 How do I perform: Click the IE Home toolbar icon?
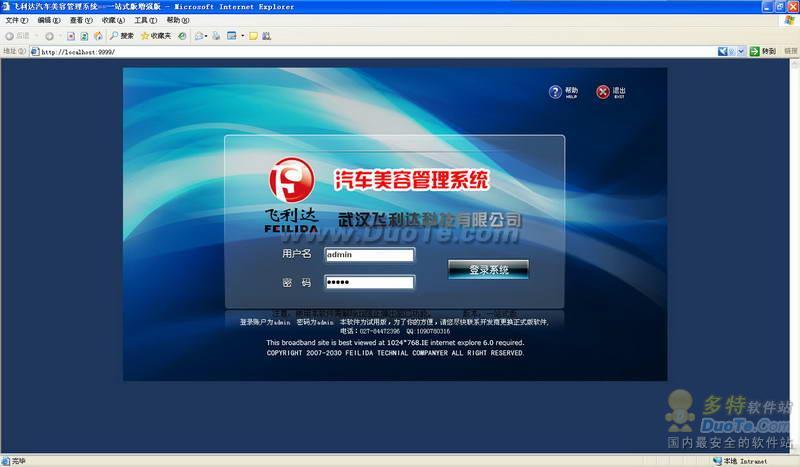(97, 36)
